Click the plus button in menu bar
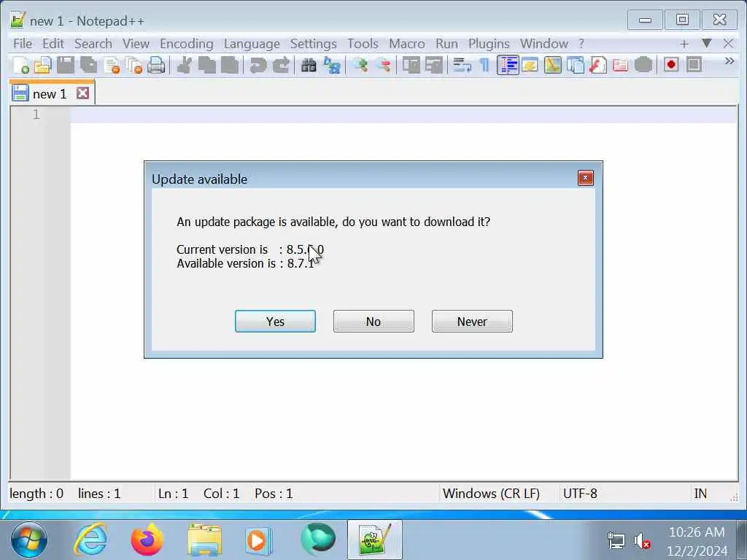Viewport: 747px width, 560px height. point(684,44)
